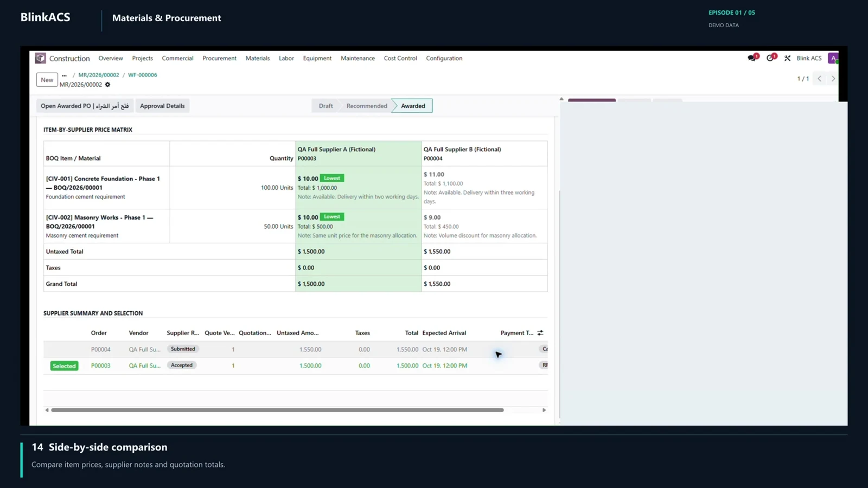Open the Procurement menu

tap(219, 58)
